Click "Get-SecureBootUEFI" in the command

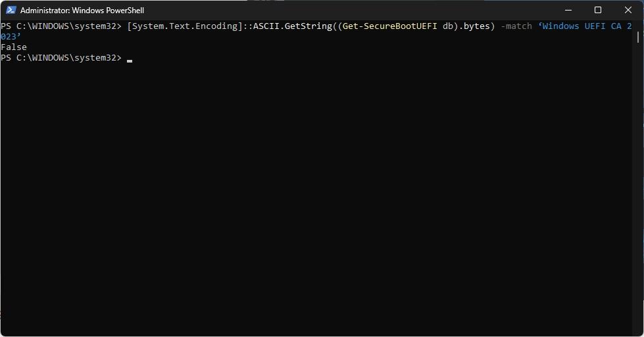pos(389,26)
